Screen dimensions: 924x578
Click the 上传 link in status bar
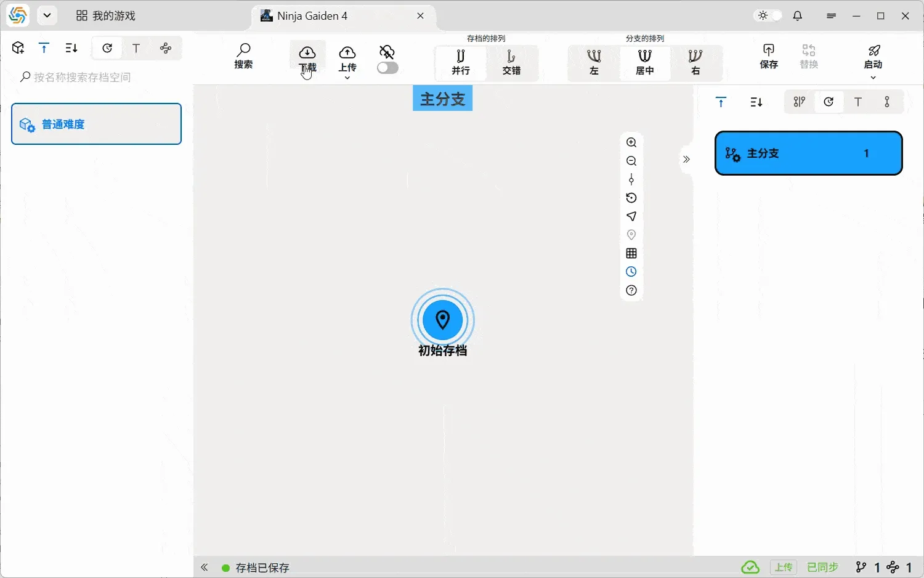point(783,567)
